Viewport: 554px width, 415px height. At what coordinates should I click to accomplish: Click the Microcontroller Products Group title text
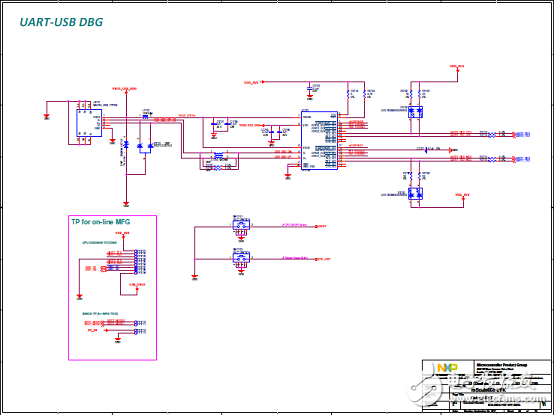(x=501, y=364)
